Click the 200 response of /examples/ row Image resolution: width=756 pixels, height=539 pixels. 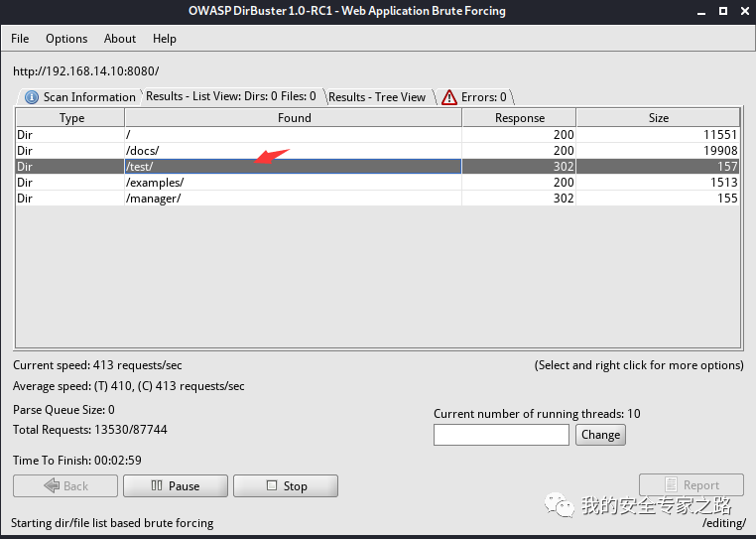(x=564, y=183)
